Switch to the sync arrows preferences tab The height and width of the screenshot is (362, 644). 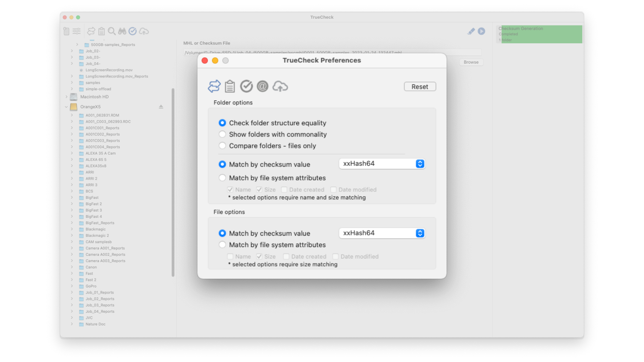click(214, 86)
